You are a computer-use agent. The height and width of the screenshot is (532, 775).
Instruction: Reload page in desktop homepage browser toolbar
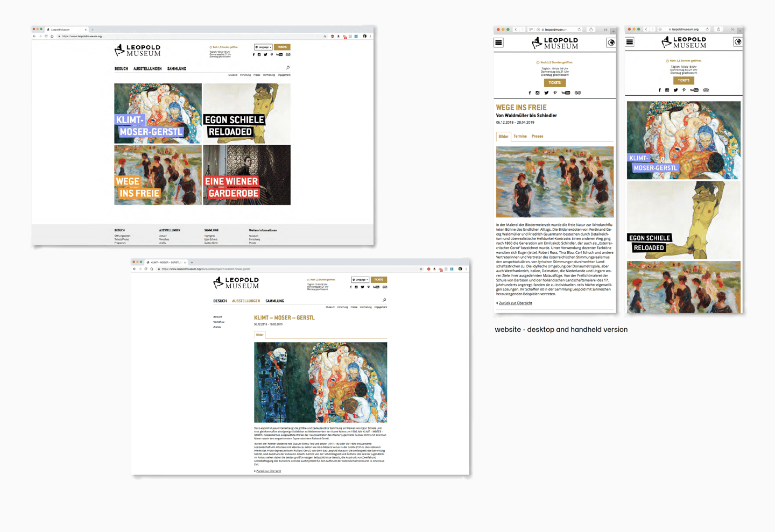(x=46, y=36)
